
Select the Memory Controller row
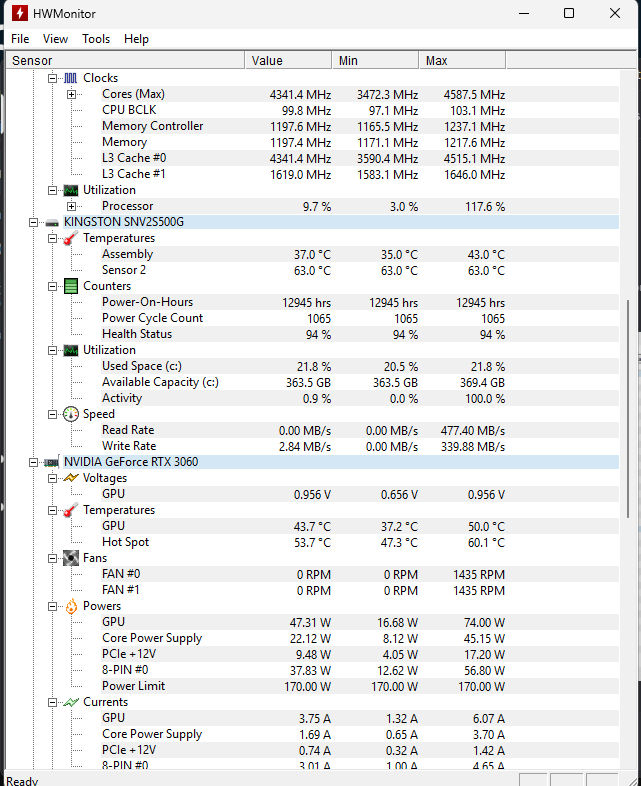click(x=360, y=126)
